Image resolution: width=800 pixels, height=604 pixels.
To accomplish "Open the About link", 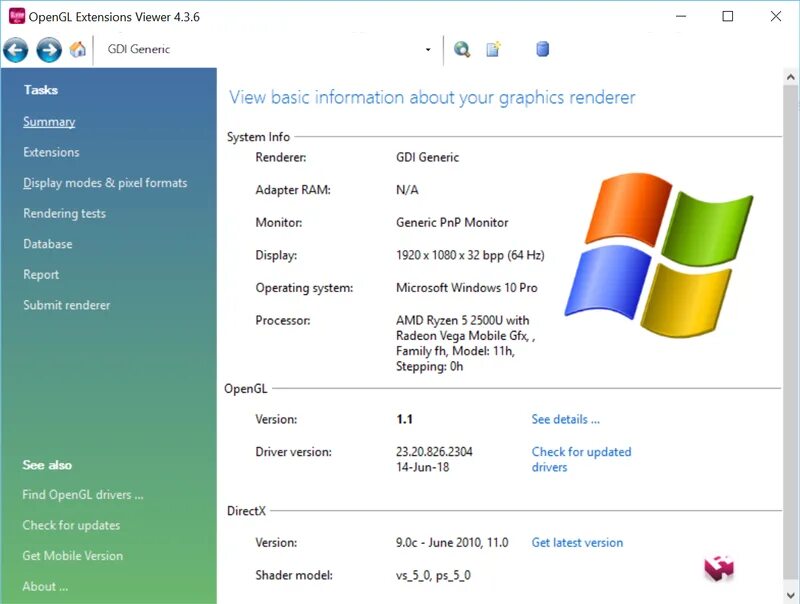I will pos(45,587).
